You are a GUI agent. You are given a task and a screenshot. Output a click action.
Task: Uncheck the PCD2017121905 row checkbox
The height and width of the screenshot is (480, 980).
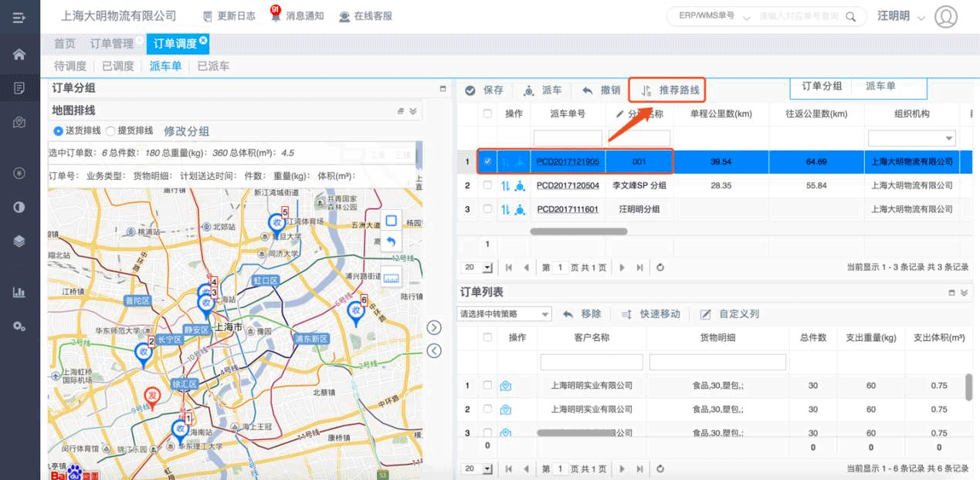(x=487, y=161)
